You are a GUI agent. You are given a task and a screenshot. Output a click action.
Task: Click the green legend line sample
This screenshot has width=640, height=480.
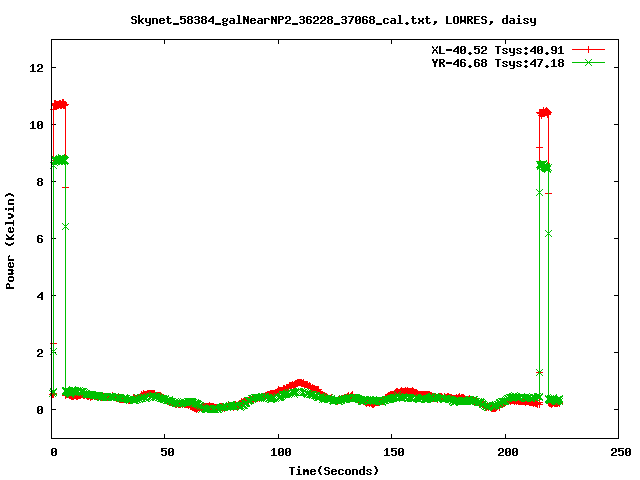point(588,62)
